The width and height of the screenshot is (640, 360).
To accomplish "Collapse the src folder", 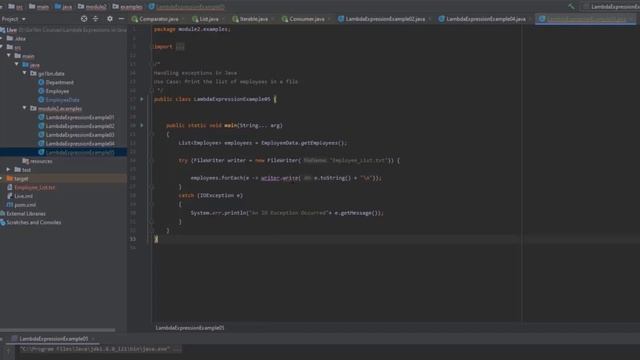I will point(2,47).
